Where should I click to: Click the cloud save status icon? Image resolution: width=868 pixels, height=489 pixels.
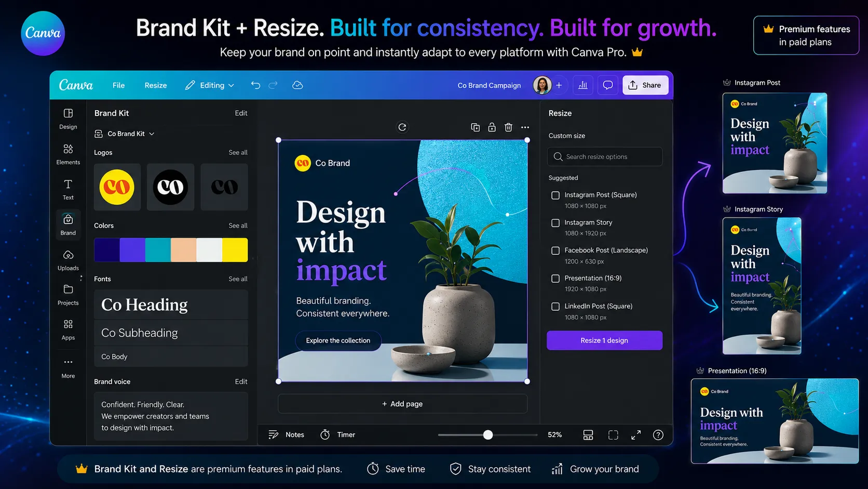point(297,85)
